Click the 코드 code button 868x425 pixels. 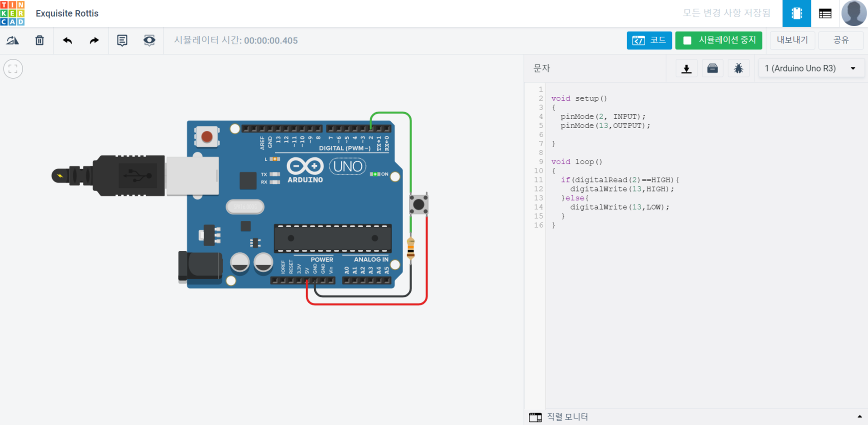tap(649, 40)
